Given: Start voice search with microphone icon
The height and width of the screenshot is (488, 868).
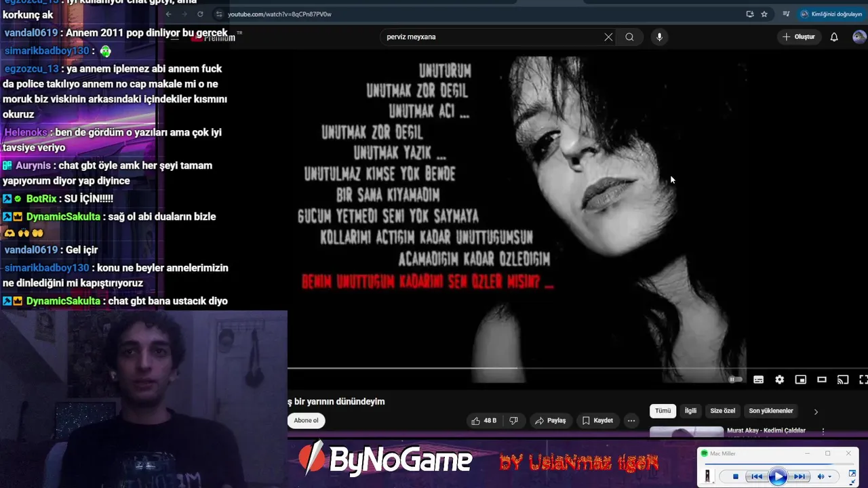Looking at the screenshot, I should 659,37.
